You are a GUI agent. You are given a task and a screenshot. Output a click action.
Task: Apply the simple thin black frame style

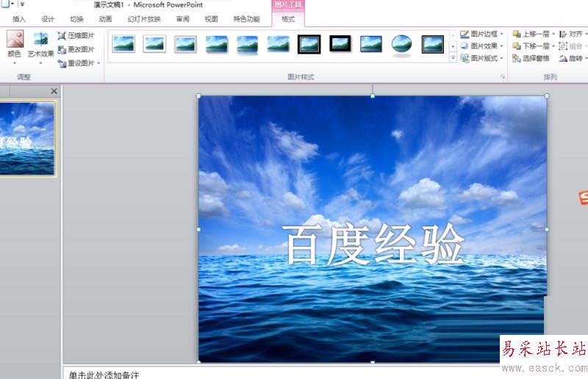click(x=371, y=44)
